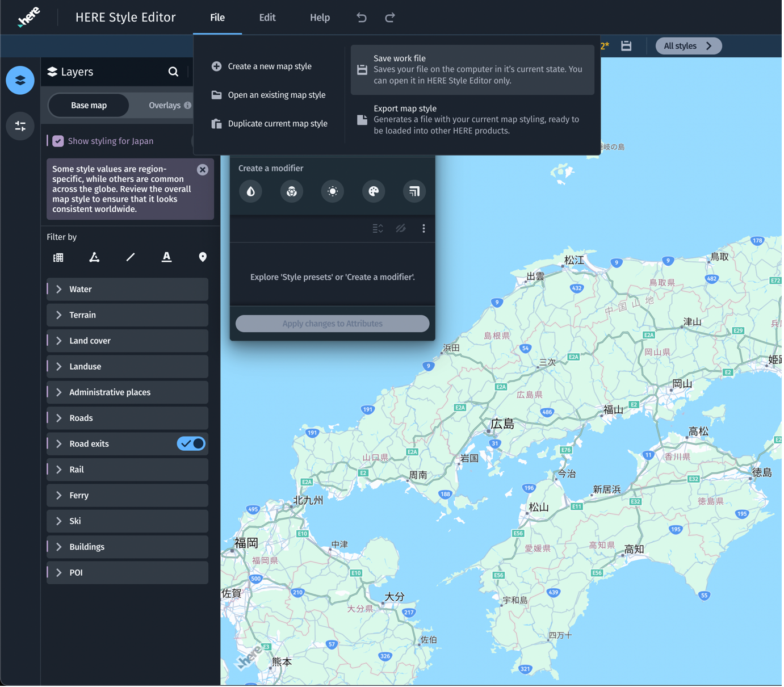Switch to the Overlays tab
This screenshot has width=784, height=687.
165,105
